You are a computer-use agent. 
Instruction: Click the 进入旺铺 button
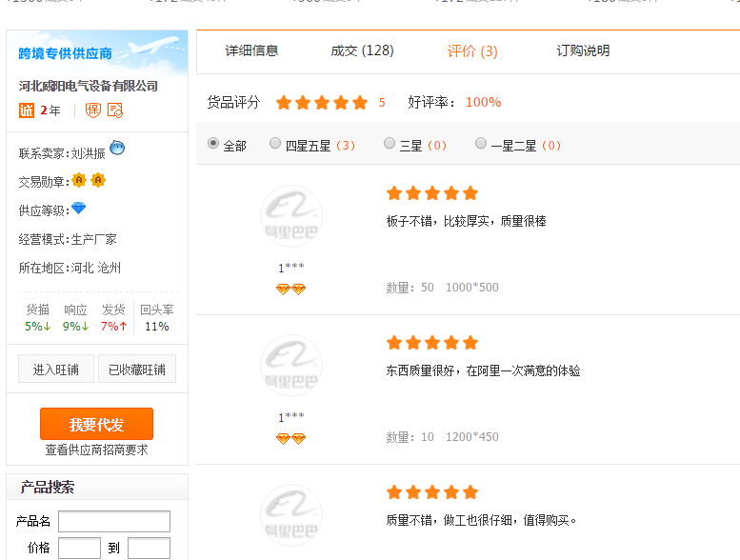[x=56, y=369]
